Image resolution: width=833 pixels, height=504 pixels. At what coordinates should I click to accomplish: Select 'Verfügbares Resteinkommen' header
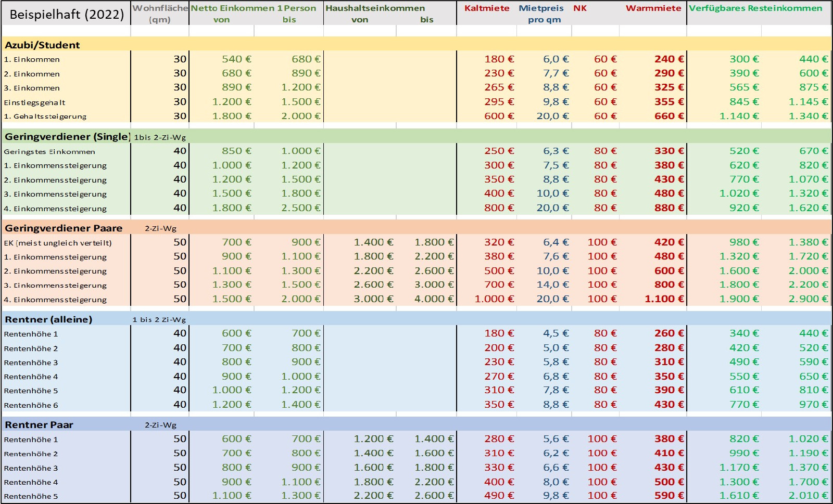[x=755, y=8]
